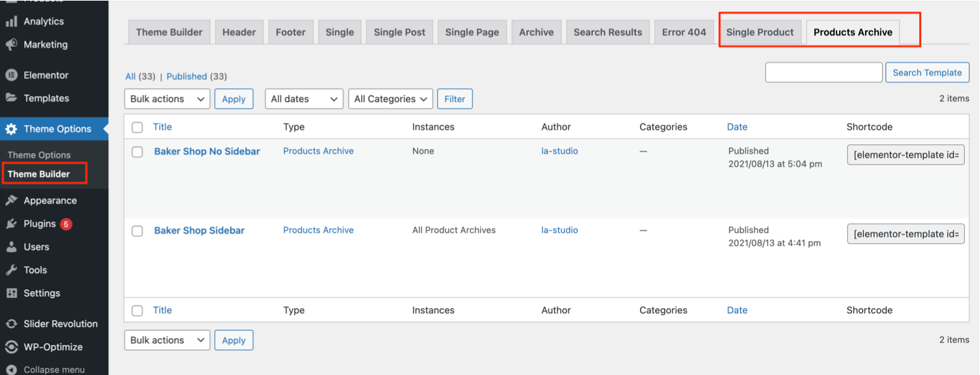Click the Users person icon
980x375 pixels.
pyautogui.click(x=12, y=247)
